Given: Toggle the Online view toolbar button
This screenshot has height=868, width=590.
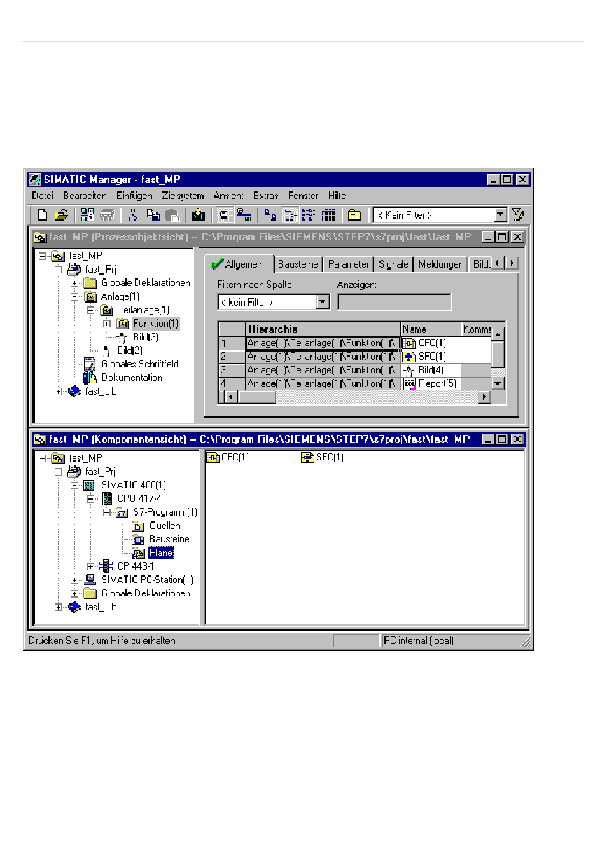Looking at the screenshot, I should [x=224, y=215].
